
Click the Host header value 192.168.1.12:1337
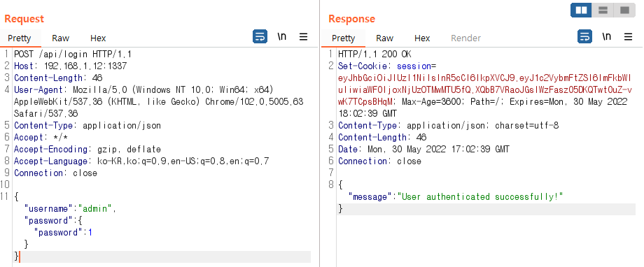pos(85,66)
